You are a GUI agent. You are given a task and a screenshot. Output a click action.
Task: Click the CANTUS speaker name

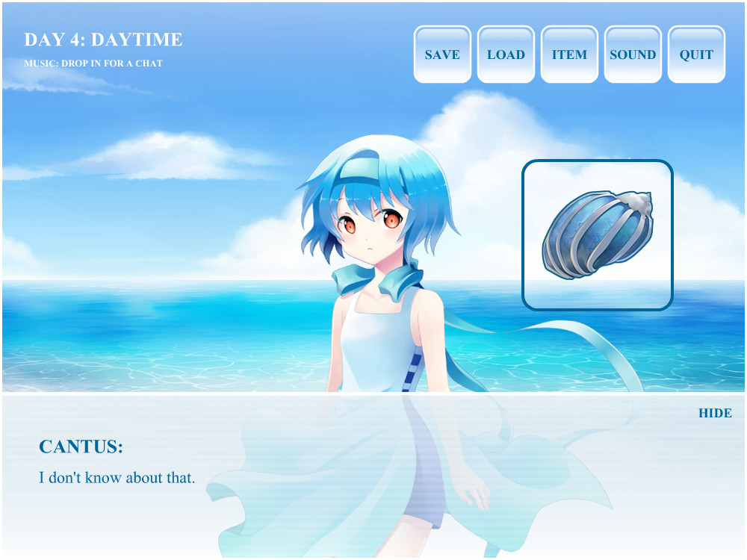click(81, 447)
